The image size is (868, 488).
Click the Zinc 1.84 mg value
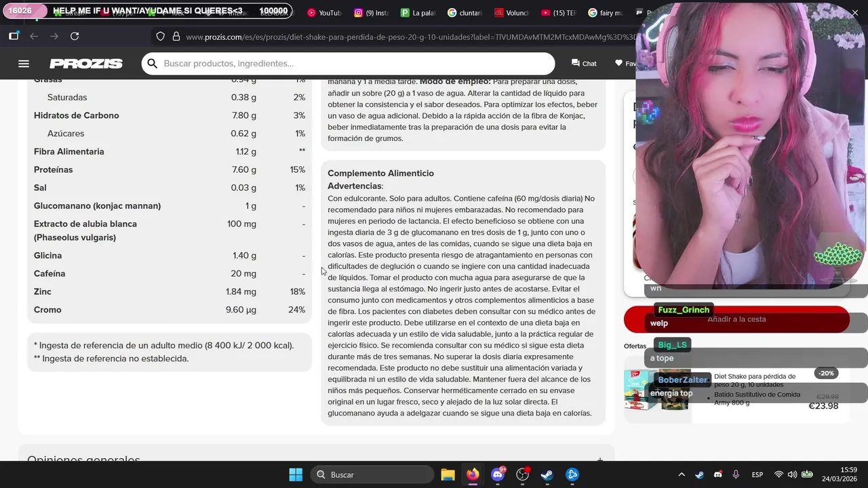pos(241,291)
